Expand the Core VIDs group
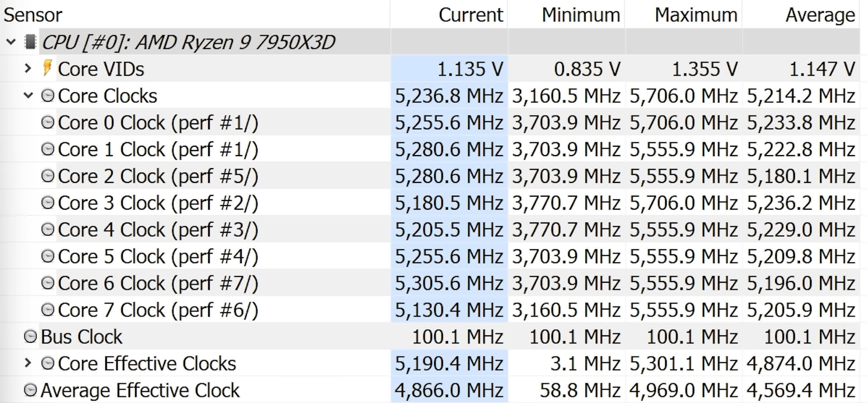Screen dimensions: 868x403 pyautogui.click(x=28, y=69)
